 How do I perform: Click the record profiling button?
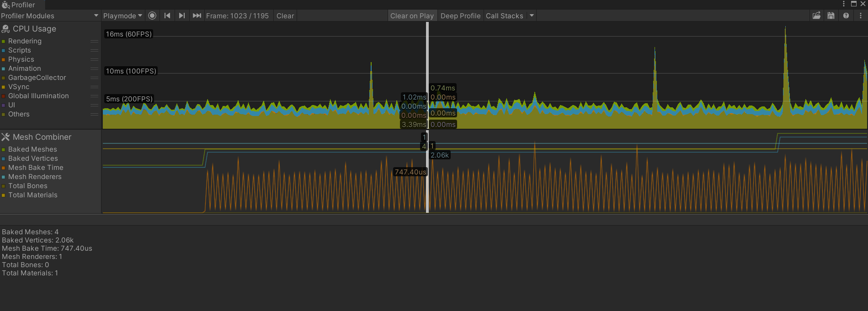coord(152,16)
